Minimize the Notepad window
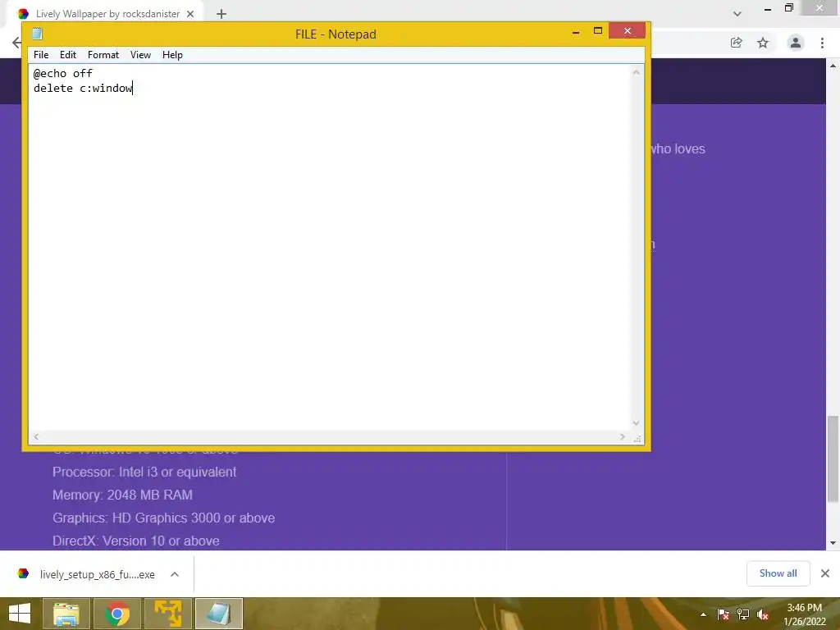840x630 pixels. 576,32
